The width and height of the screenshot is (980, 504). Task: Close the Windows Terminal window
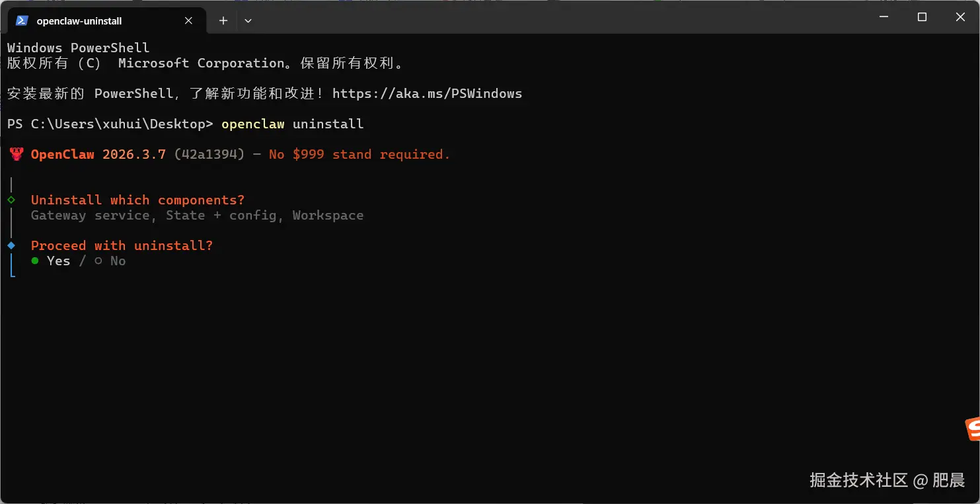(960, 17)
